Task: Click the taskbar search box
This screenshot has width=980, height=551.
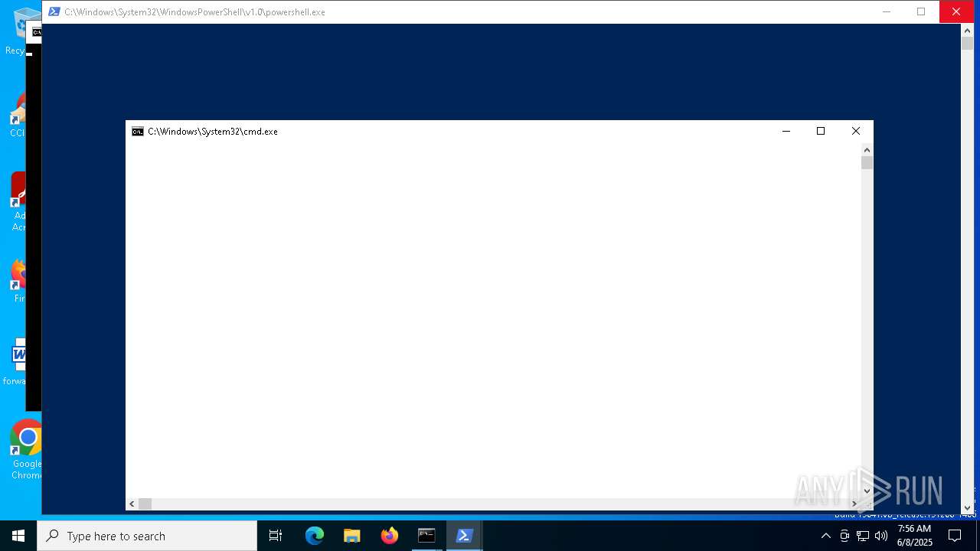Action: (147, 536)
